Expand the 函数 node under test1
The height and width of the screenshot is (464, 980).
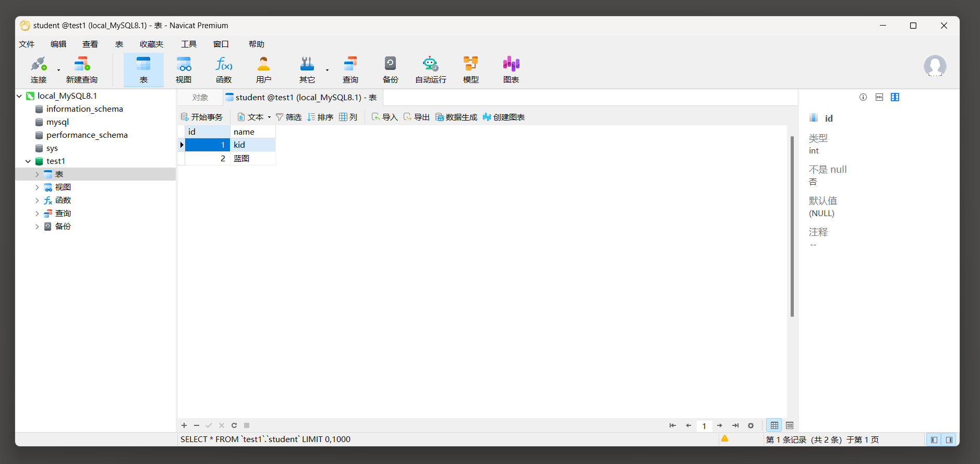coord(37,200)
